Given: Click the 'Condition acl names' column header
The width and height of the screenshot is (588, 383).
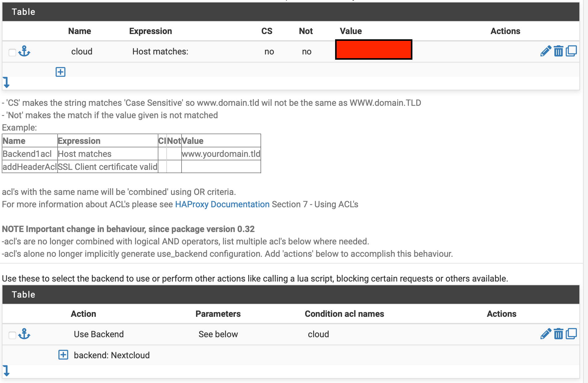Looking at the screenshot, I should (344, 314).
